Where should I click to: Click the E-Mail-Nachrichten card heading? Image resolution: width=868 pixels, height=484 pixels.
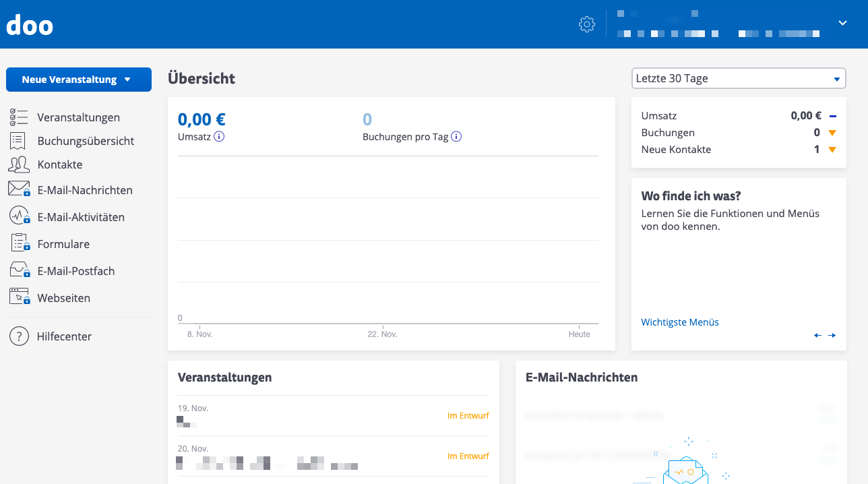coord(582,377)
